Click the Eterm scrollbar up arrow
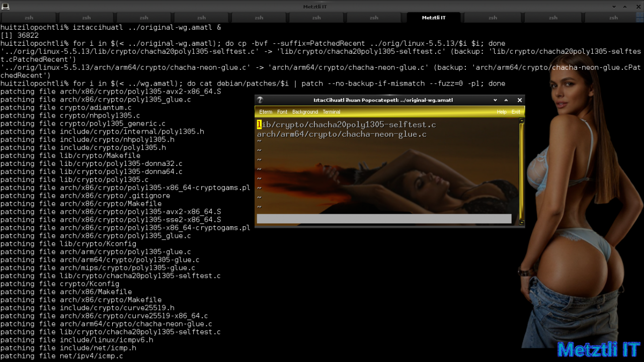Image resolution: width=644 pixels, height=362 pixels. coord(522,121)
